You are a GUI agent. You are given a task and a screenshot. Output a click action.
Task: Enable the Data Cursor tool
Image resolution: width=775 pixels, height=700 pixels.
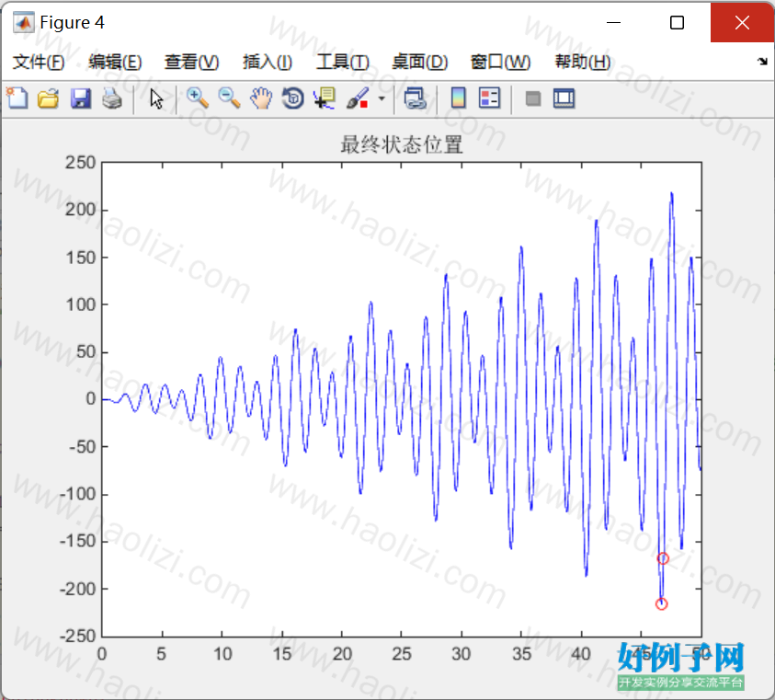pyautogui.click(x=325, y=98)
